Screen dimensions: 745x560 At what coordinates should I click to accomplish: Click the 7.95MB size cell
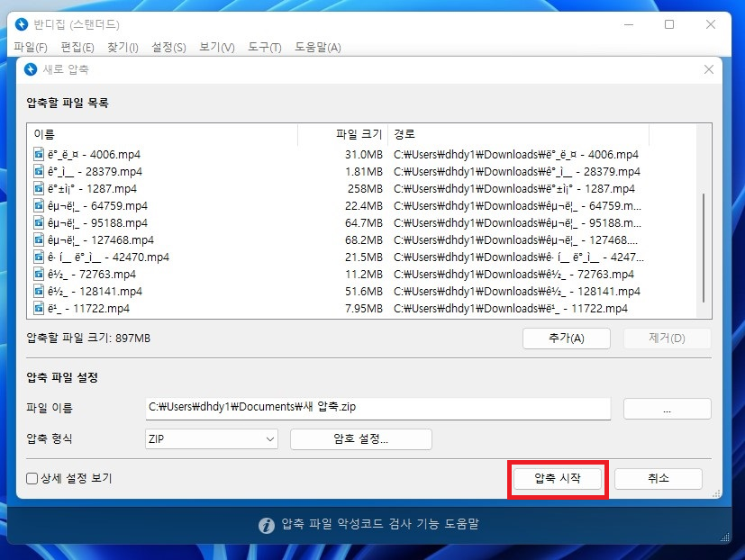(x=363, y=308)
